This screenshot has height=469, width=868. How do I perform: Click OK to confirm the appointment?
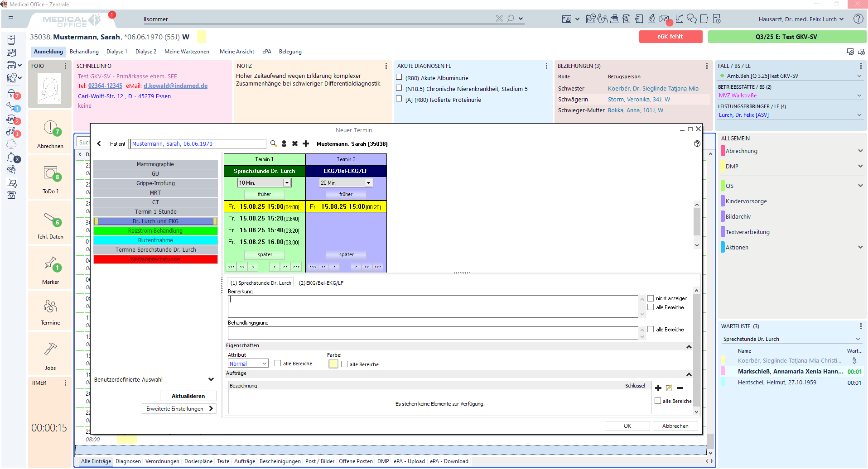tap(627, 426)
